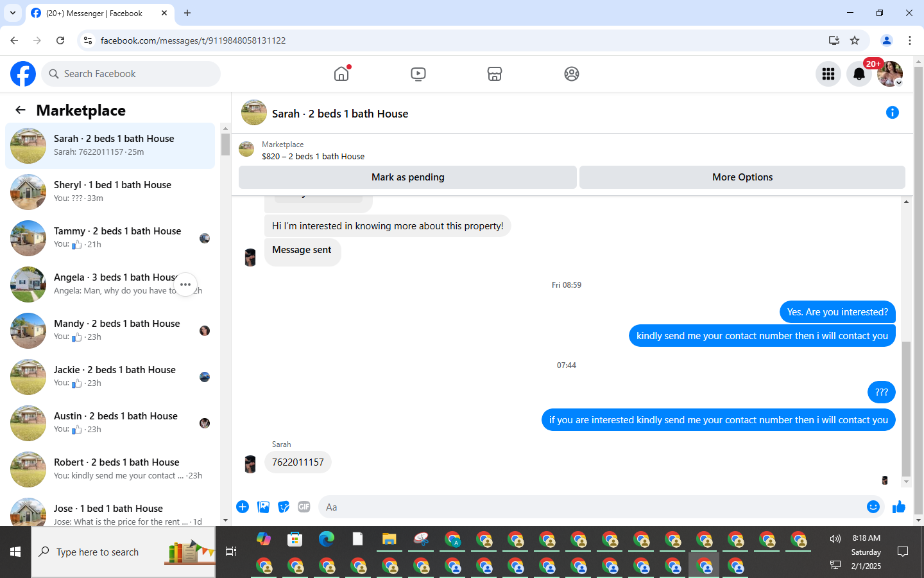The width and height of the screenshot is (924, 578).
Task: Open Mandy 2 beds 1 bath conversation
Action: point(110,331)
